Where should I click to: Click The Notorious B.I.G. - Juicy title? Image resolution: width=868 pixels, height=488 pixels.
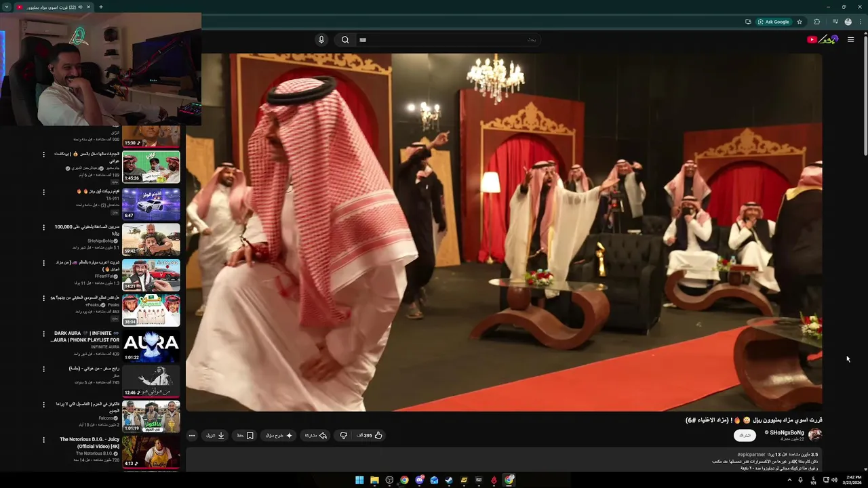click(90, 443)
